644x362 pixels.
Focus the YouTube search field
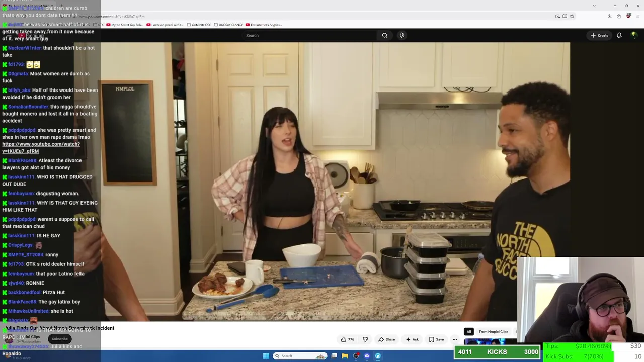pyautogui.click(x=309, y=35)
